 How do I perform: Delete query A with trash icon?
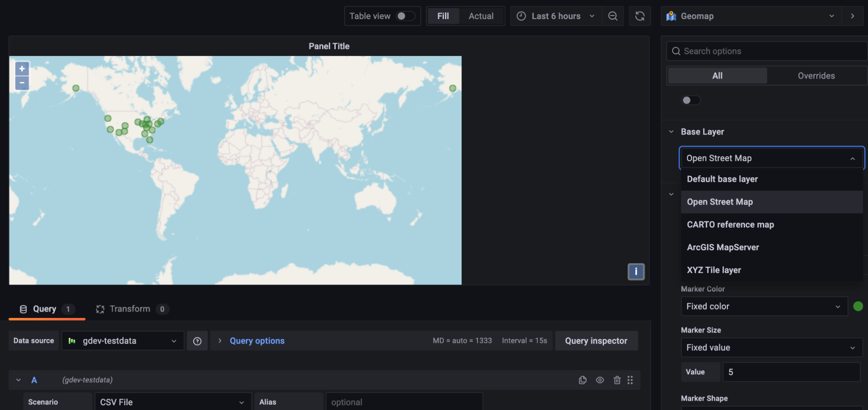[x=617, y=380]
